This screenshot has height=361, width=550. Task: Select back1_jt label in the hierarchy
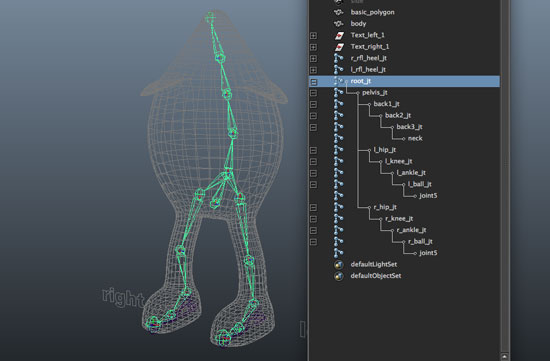click(387, 104)
